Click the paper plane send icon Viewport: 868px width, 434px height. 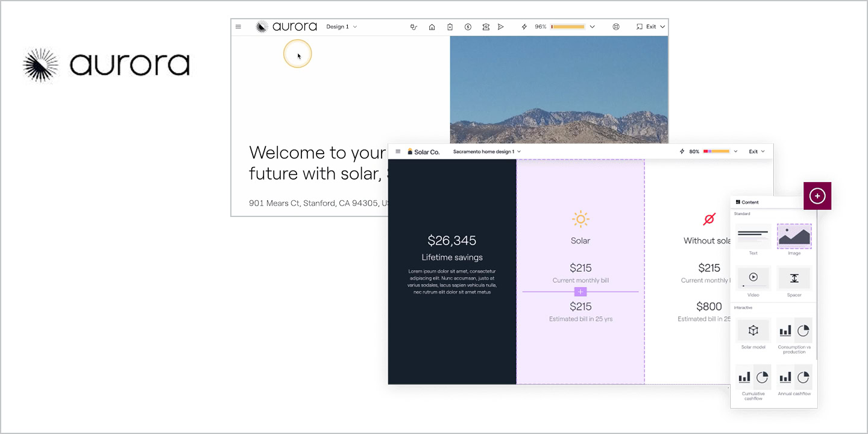click(500, 27)
